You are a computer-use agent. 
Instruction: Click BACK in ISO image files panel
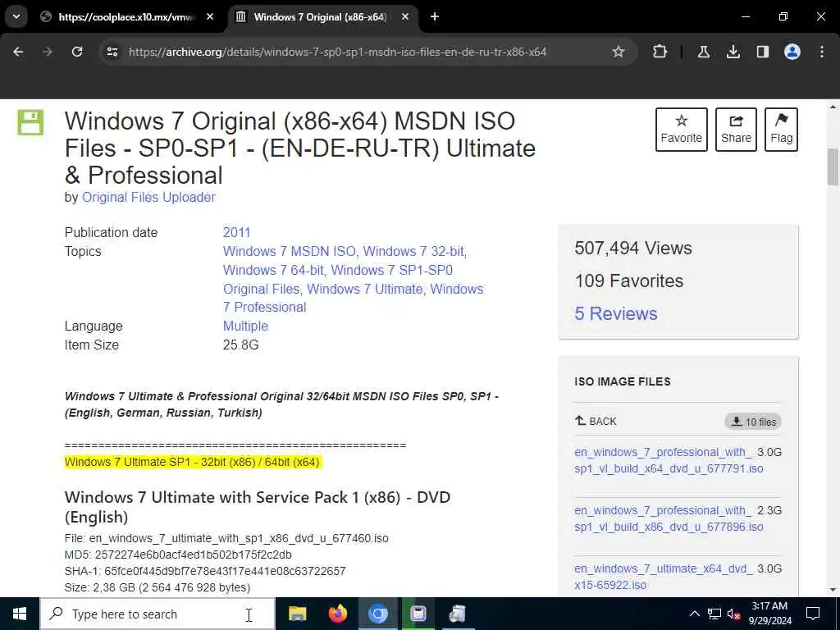tap(596, 421)
